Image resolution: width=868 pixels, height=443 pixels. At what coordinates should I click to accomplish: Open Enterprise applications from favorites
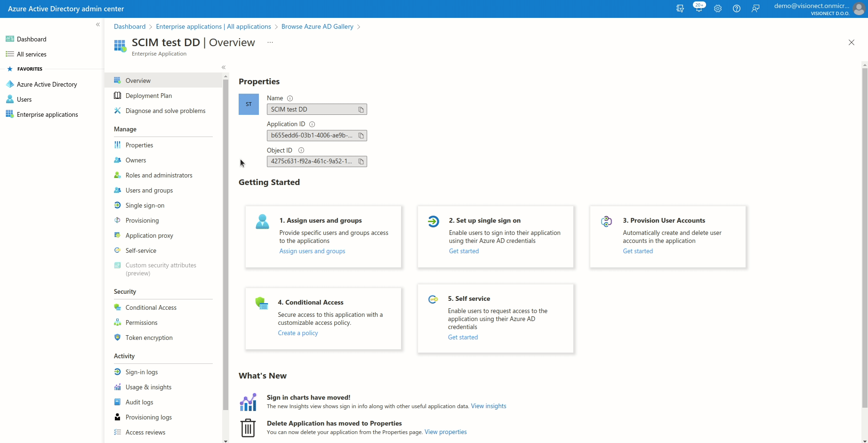47,114
